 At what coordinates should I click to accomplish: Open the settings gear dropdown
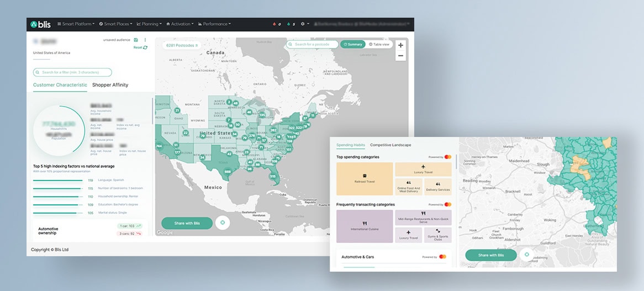point(305,24)
